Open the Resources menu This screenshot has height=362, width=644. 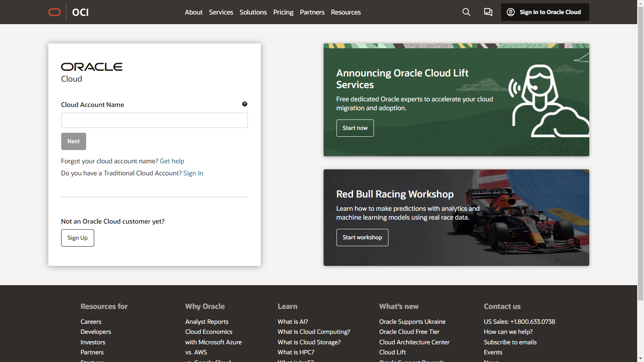coord(346,12)
